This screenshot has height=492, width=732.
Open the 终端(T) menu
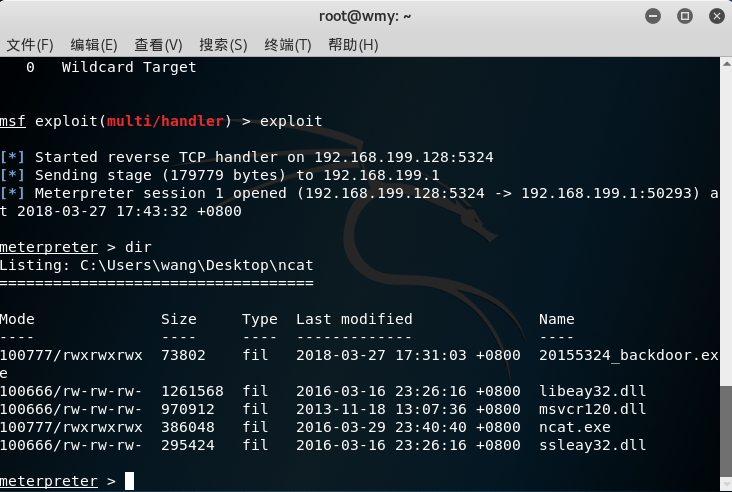coord(288,45)
